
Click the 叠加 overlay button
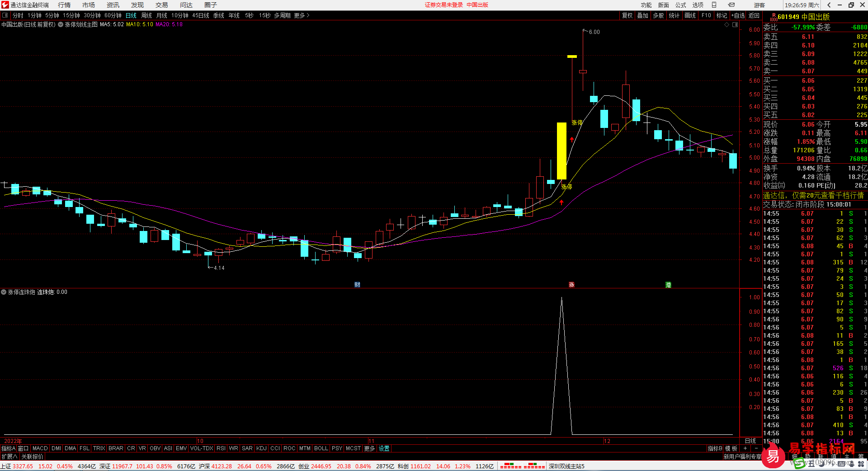pyautogui.click(x=643, y=15)
